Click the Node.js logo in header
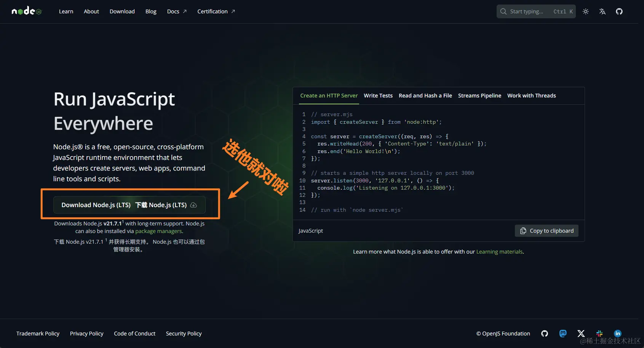 click(x=26, y=11)
